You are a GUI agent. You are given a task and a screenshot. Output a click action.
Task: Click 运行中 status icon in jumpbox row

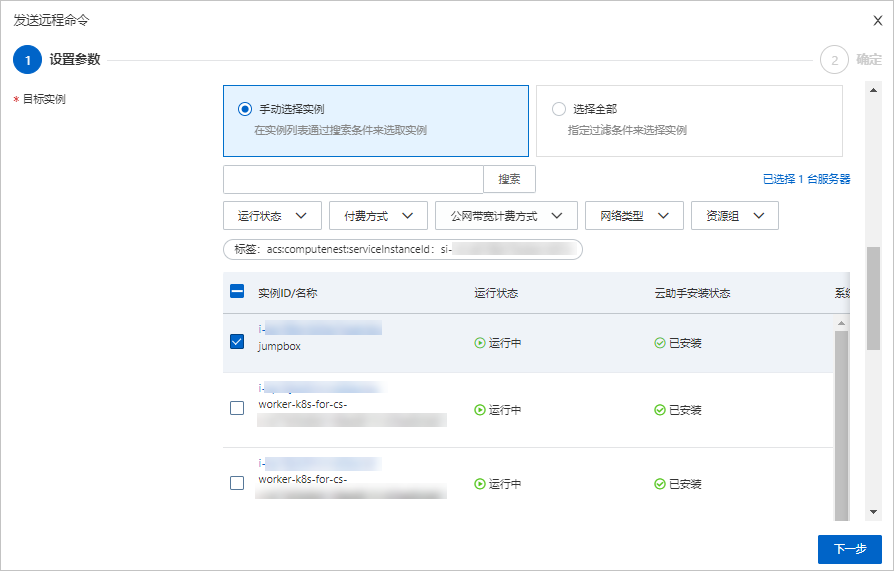tap(480, 343)
